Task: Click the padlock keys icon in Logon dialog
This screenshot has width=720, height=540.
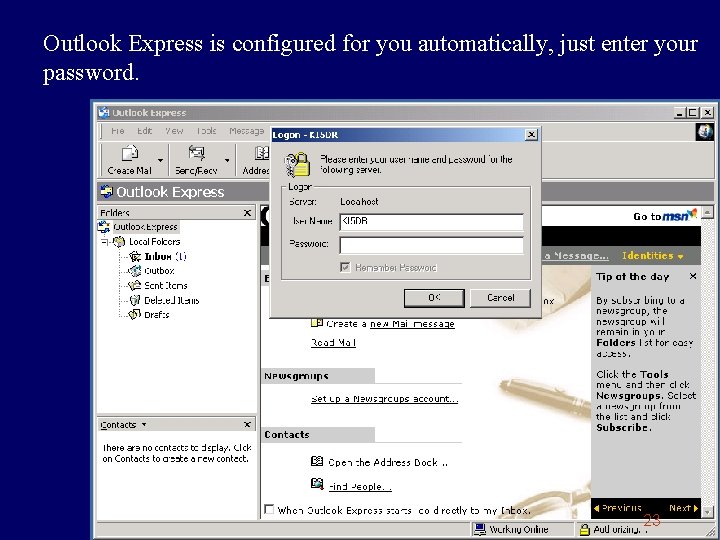Action: click(298, 164)
